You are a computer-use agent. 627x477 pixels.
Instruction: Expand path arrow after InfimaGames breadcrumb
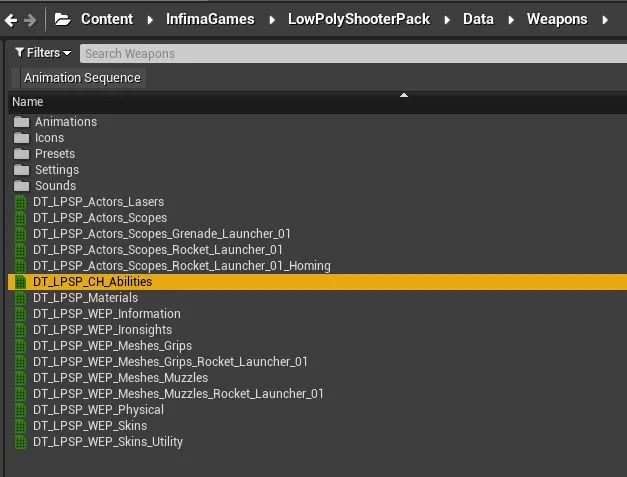272,19
